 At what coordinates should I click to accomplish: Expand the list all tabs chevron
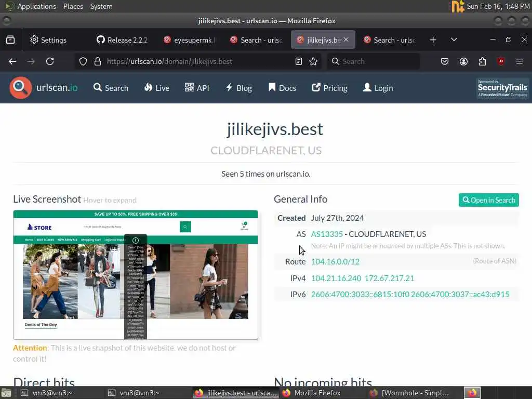click(454, 39)
